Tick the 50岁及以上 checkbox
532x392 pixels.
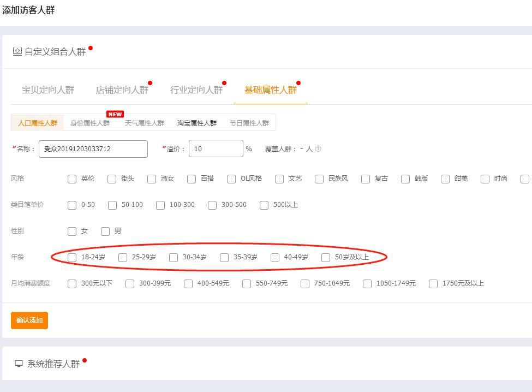[x=326, y=258]
